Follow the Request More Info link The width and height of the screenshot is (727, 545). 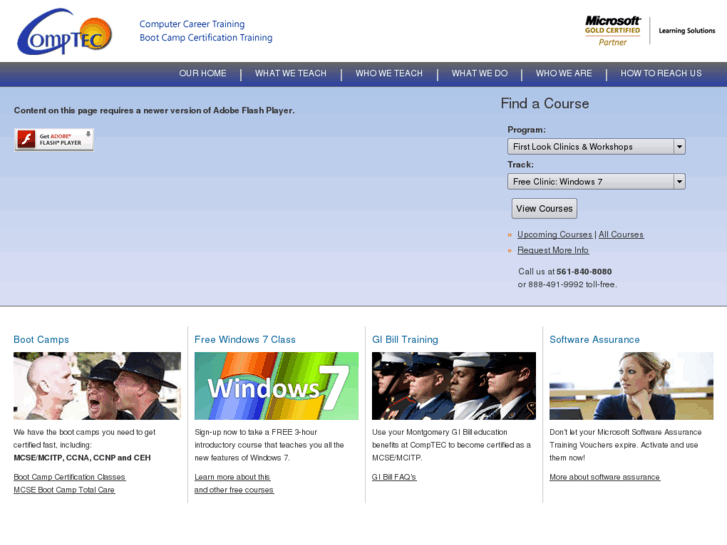553,250
